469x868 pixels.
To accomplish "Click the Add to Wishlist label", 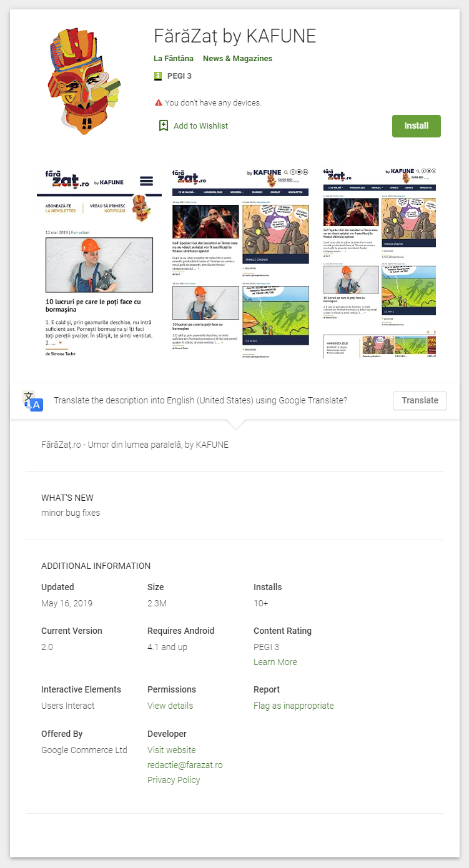I will coord(200,126).
